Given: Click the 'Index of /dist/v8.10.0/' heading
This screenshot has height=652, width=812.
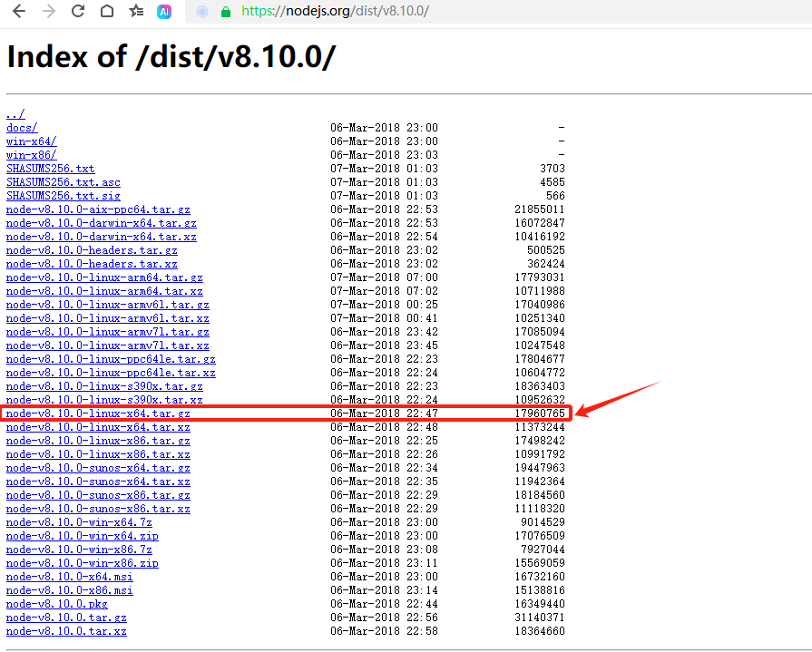Looking at the screenshot, I should [171, 56].
